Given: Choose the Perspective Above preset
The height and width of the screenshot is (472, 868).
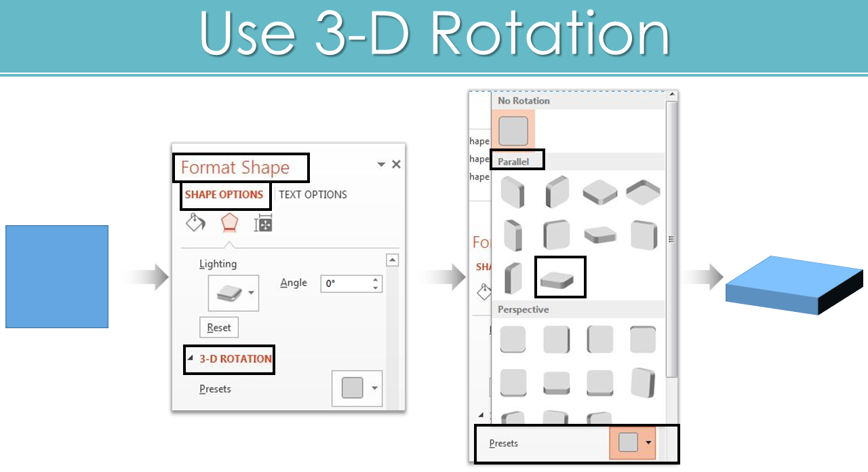Looking at the screenshot, I should pos(513,383).
